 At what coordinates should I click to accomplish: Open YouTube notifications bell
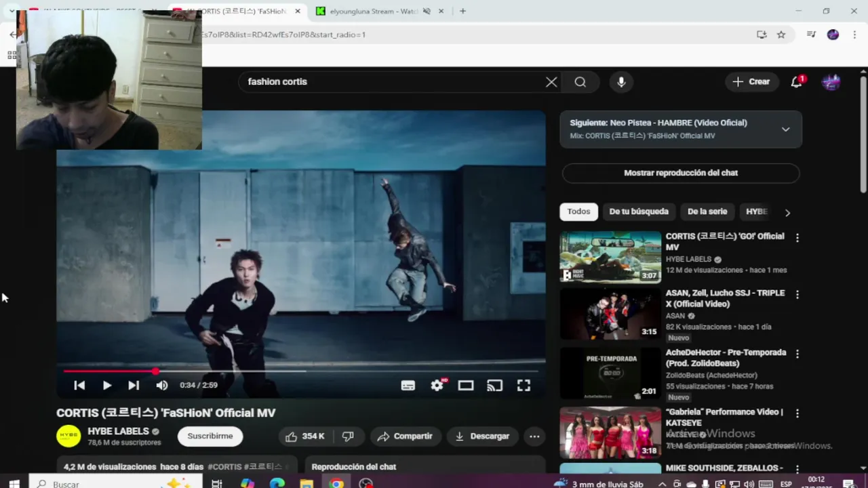[x=797, y=82]
